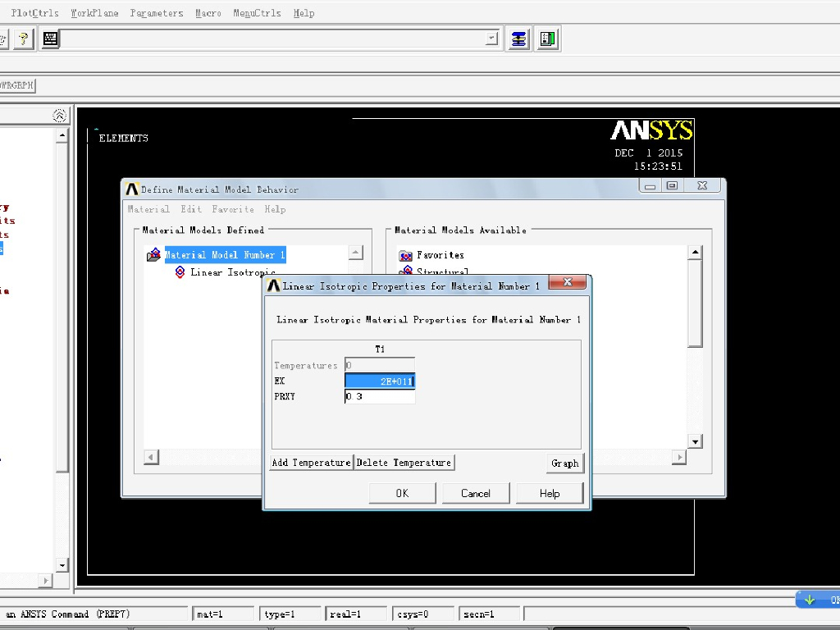Click the csys=0 status bar entry
The image size is (840, 630).
422,614
